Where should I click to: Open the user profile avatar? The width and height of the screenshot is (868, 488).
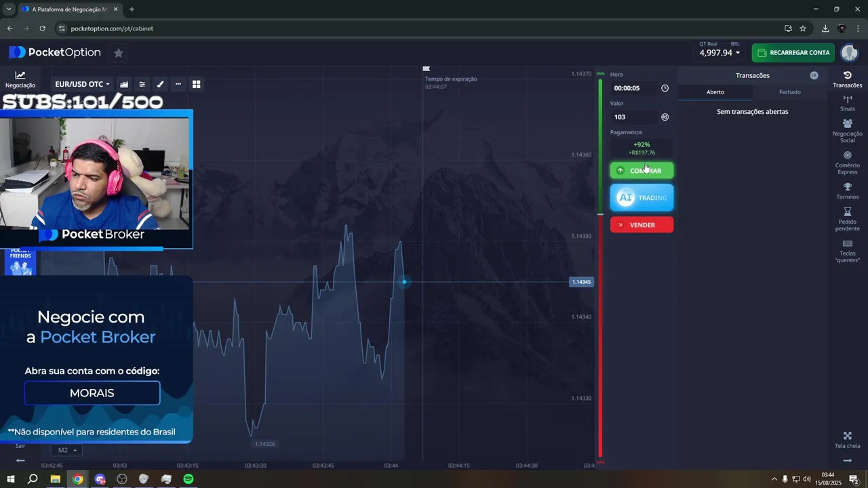(x=849, y=53)
